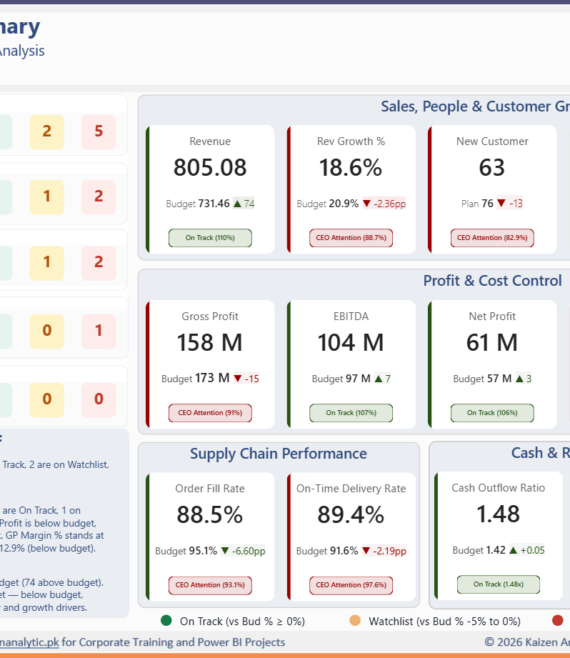Select the Revenue 805.08 value
This screenshot has height=658, width=570.
[x=210, y=167]
